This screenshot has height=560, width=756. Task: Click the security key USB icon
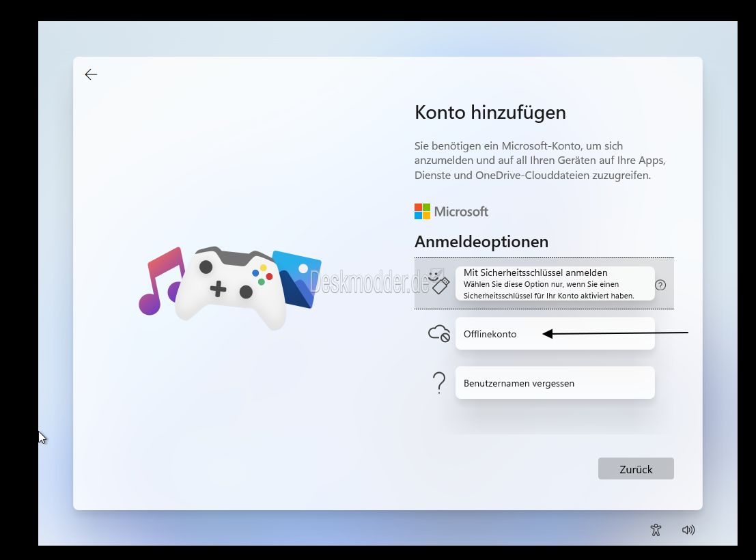pos(438,282)
